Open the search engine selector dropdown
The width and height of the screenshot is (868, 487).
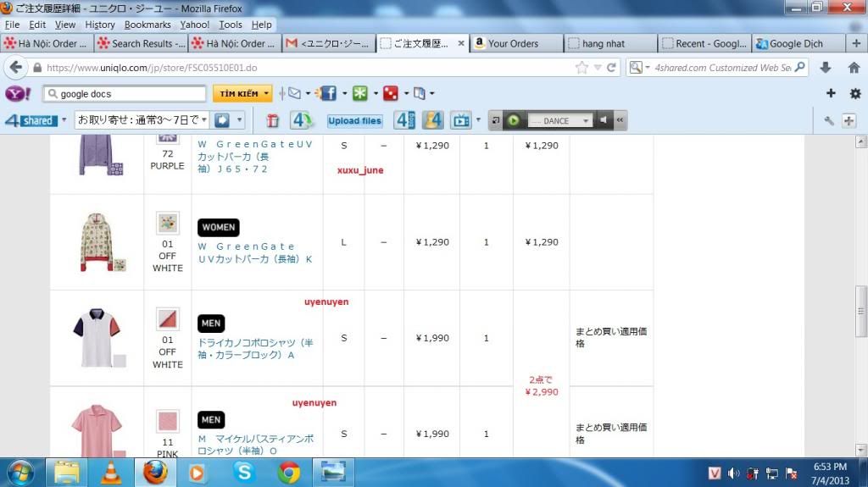(x=639, y=68)
